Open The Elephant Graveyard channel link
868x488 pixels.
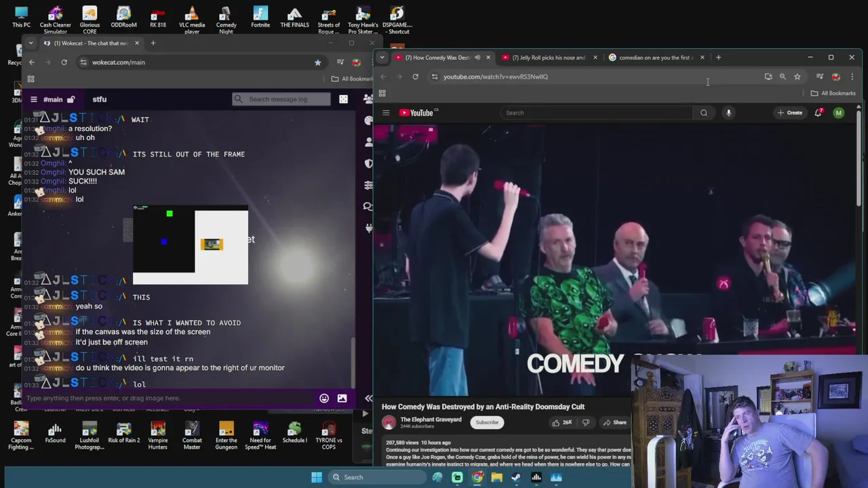pos(431,419)
